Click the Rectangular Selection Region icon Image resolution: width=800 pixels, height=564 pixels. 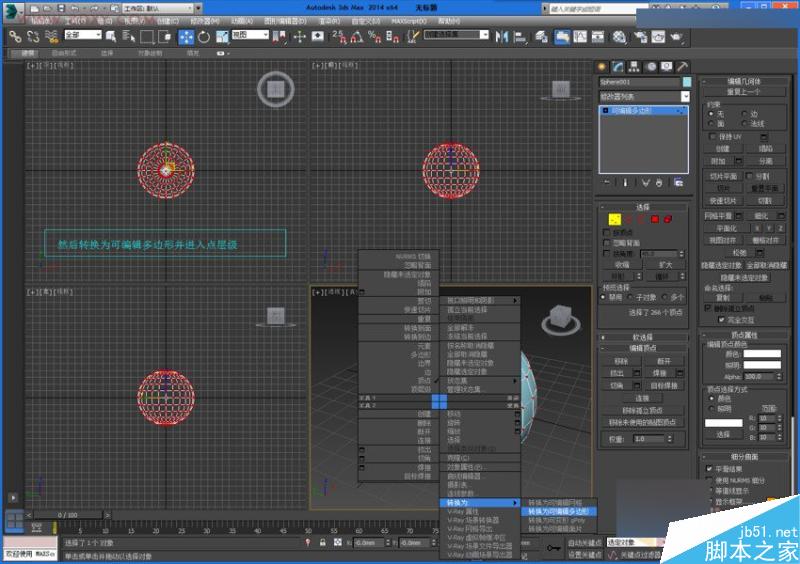pos(146,37)
